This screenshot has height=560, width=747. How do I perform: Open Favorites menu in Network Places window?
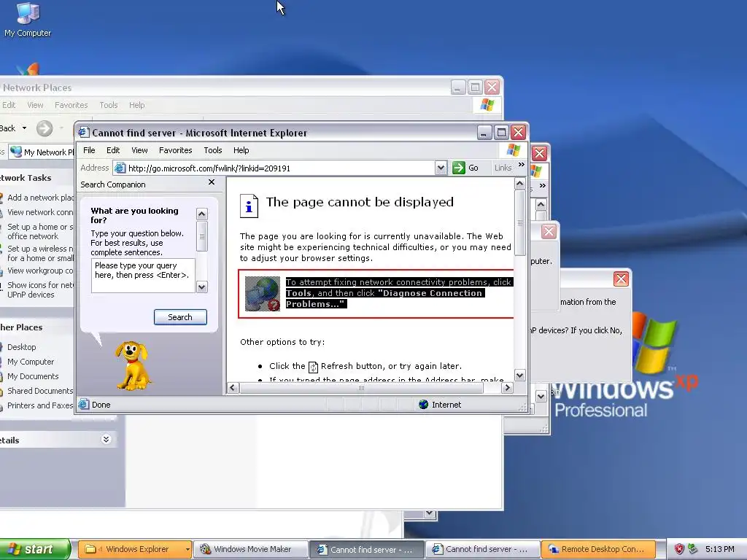tap(71, 105)
